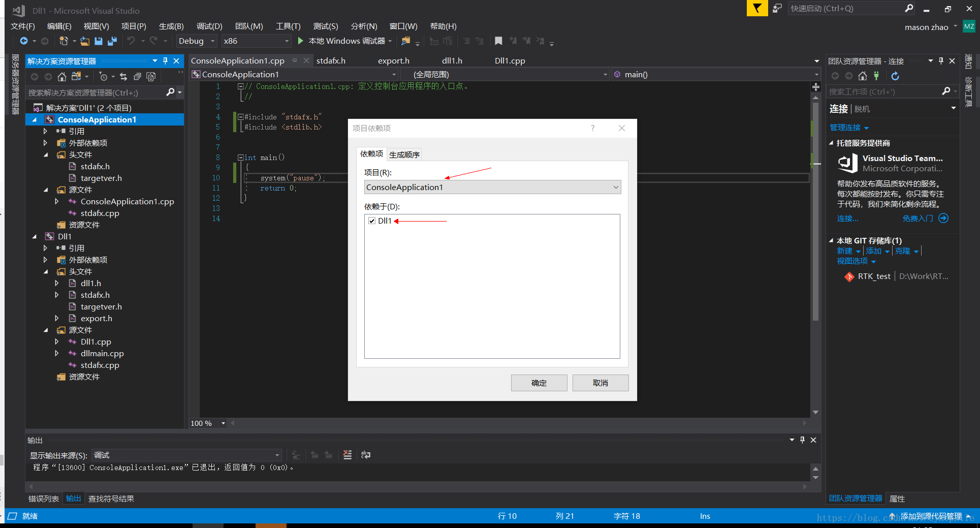Select the 依赖项 tab in dialog
This screenshot has width=980, height=528.
click(371, 153)
